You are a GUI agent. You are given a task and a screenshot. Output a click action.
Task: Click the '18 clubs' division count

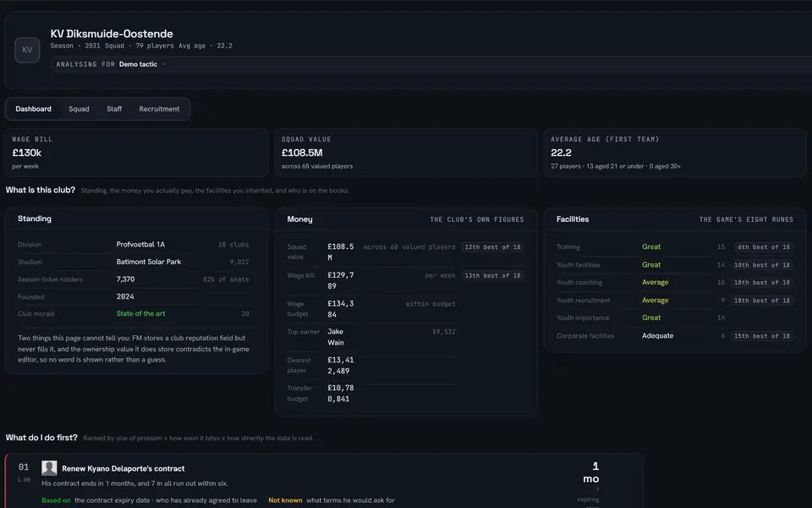click(x=233, y=245)
